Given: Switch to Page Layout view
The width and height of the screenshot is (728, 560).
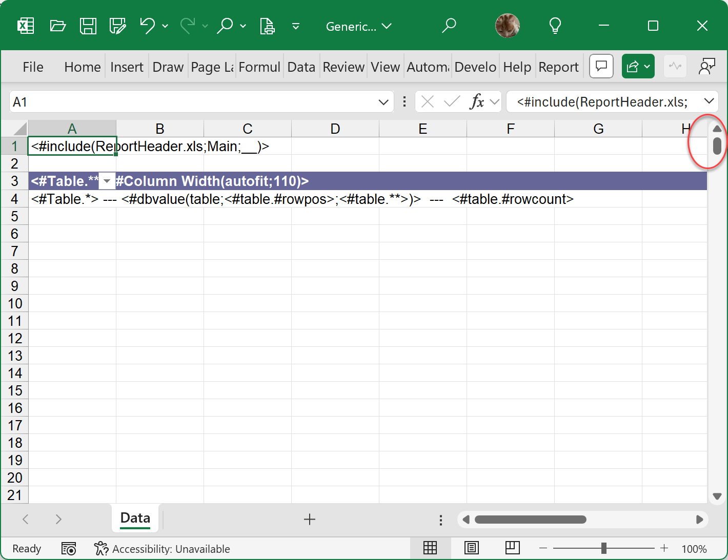Looking at the screenshot, I should pyautogui.click(x=471, y=548).
